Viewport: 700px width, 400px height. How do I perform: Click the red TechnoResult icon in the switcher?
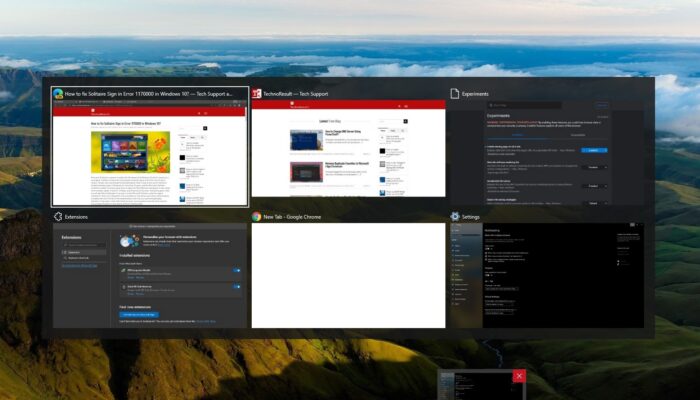tap(257, 93)
